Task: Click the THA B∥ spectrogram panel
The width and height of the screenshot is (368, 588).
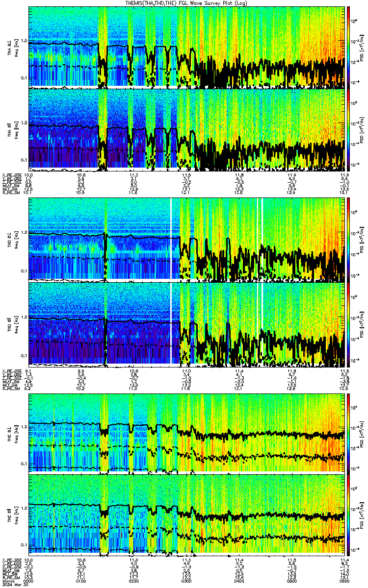Action: tap(186, 129)
